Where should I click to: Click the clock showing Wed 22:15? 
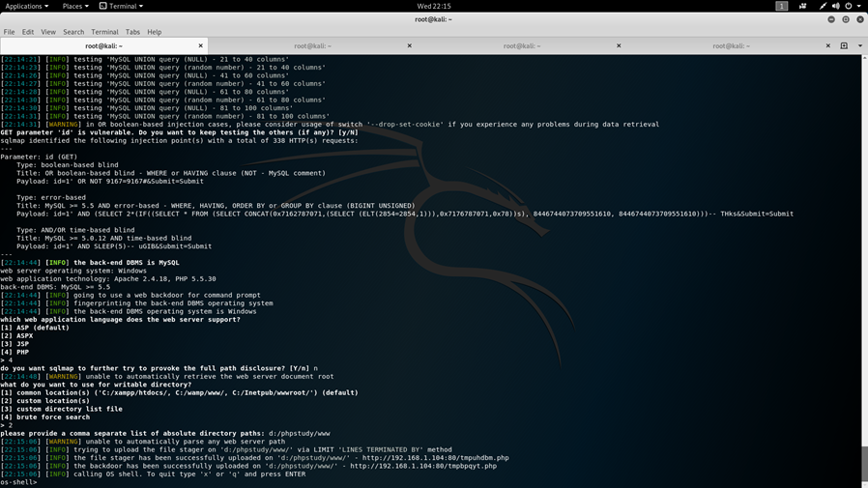[x=434, y=6]
